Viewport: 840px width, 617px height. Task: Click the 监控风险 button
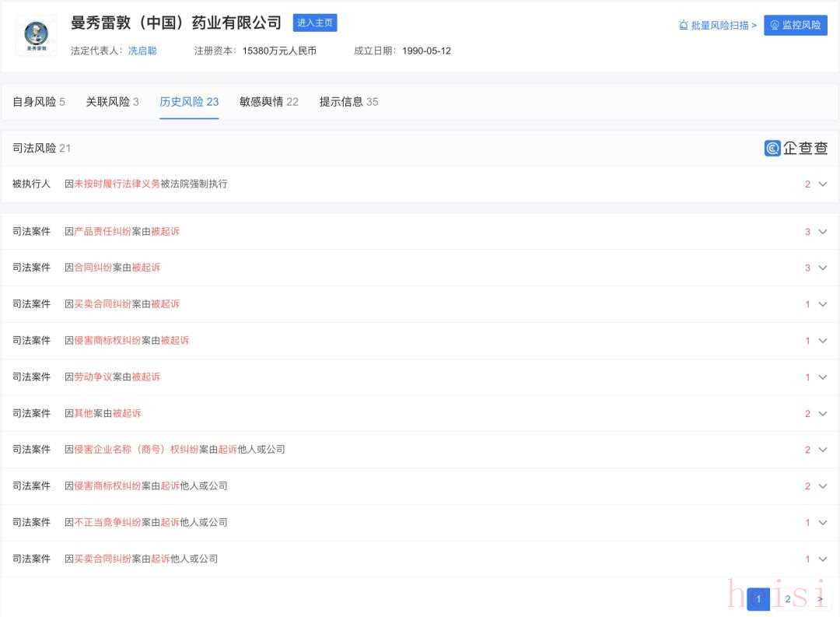pyautogui.click(x=795, y=25)
